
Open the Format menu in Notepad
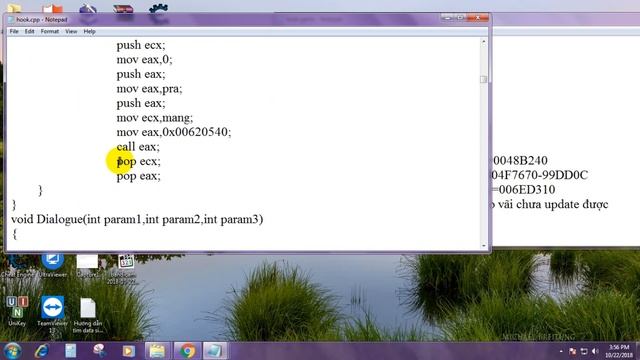point(50,31)
